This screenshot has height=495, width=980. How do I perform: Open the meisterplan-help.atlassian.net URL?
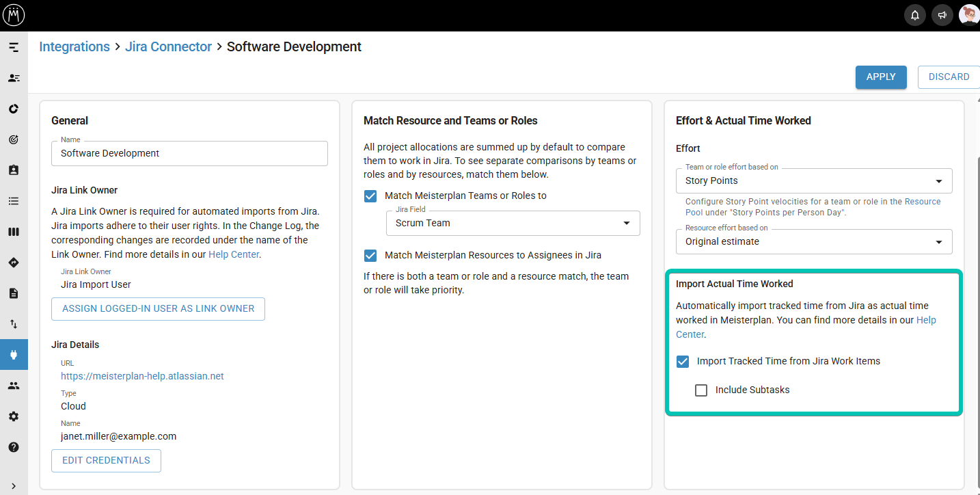[x=142, y=376]
